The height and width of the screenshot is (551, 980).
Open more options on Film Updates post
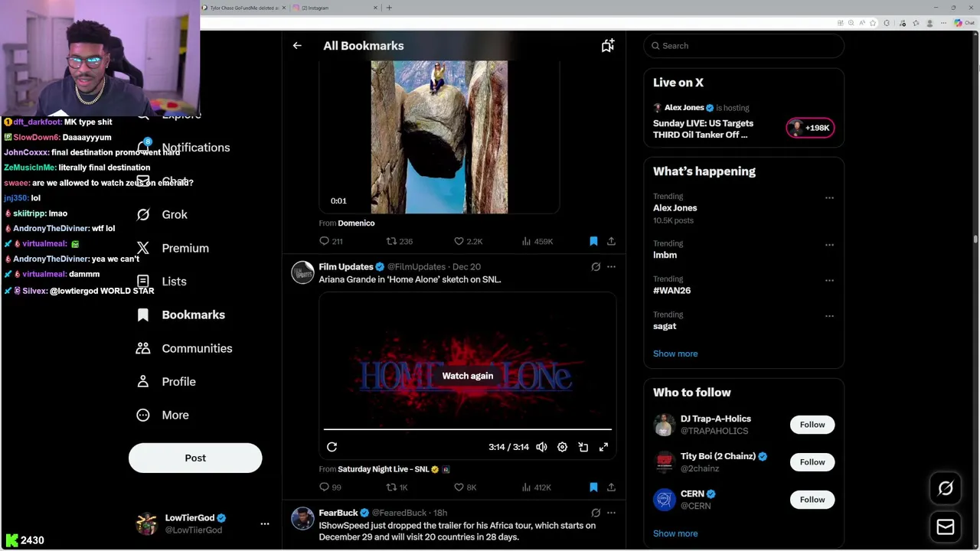pos(611,267)
